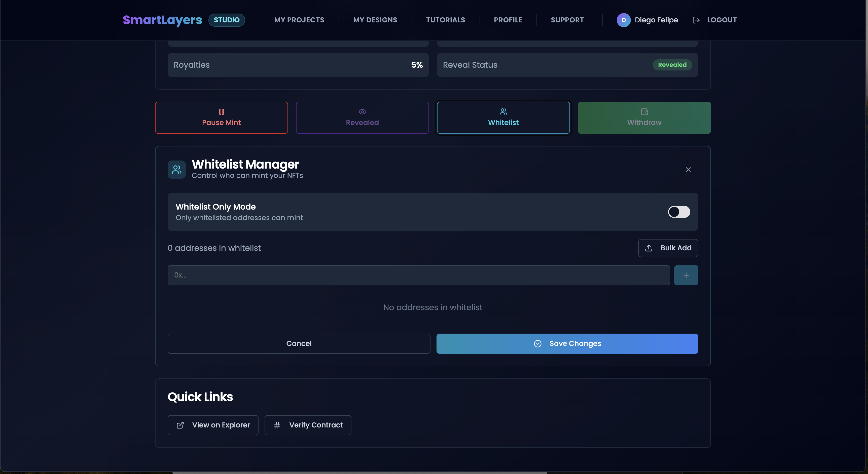Image resolution: width=868 pixels, height=474 pixels.
Task: Open MY PROJECTS in the navigation bar
Action: point(299,20)
